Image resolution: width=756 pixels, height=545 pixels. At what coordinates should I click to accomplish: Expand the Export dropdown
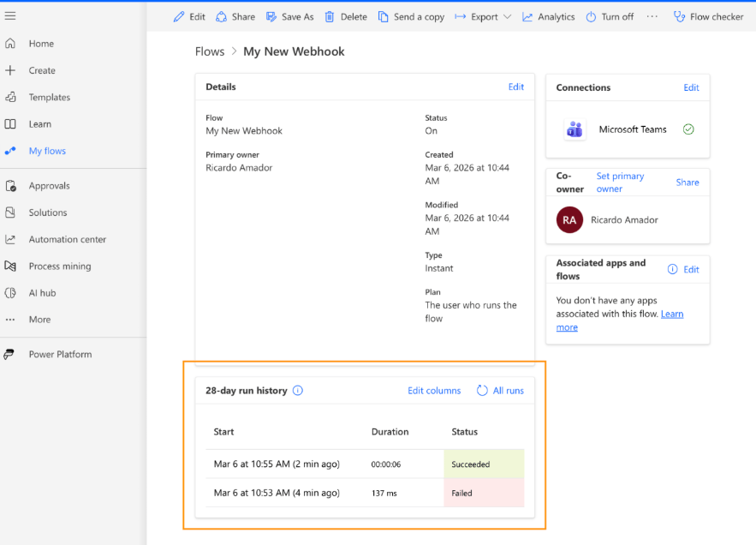(508, 17)
